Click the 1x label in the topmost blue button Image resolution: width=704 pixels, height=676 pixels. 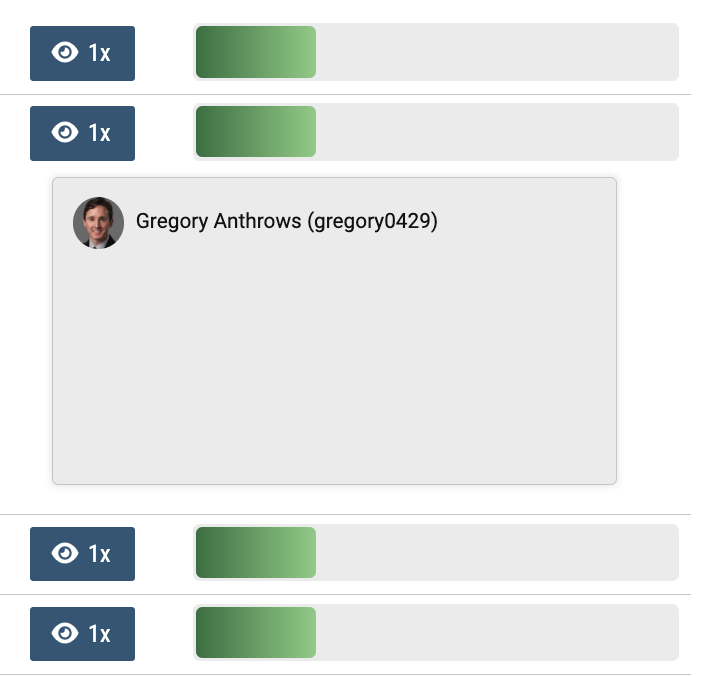[99, 53]
